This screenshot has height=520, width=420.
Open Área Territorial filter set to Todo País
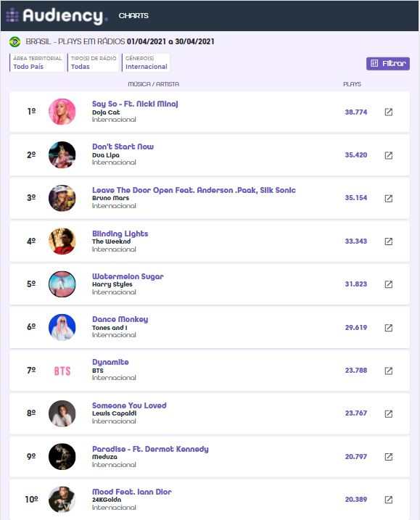[37, 62]
